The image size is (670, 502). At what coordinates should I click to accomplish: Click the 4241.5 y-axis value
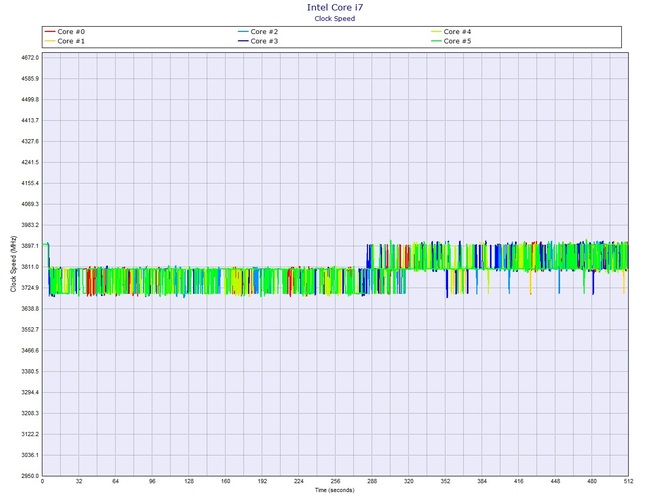(x=30, y=162)
